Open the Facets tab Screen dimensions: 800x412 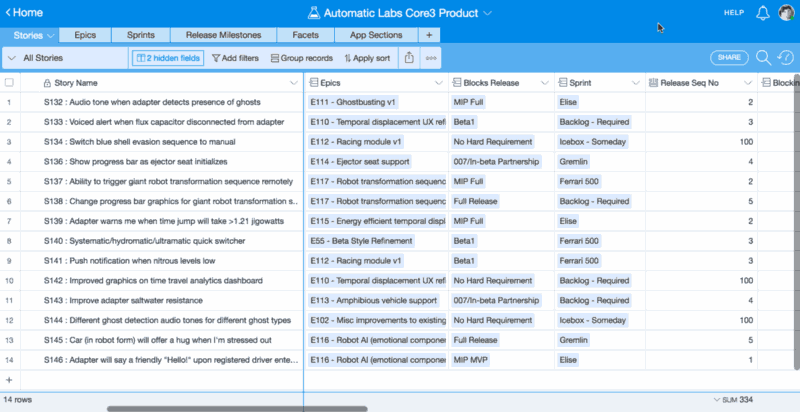[306, 35]
